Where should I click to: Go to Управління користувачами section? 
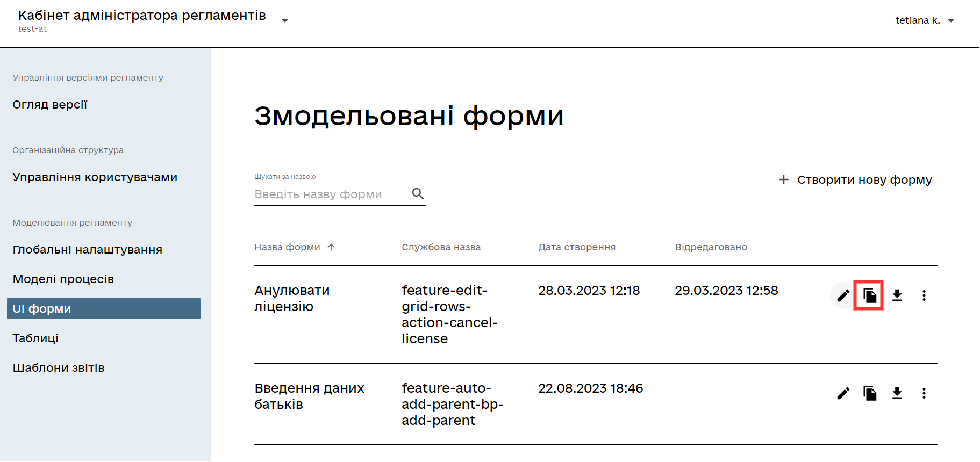tap(95, 177)
